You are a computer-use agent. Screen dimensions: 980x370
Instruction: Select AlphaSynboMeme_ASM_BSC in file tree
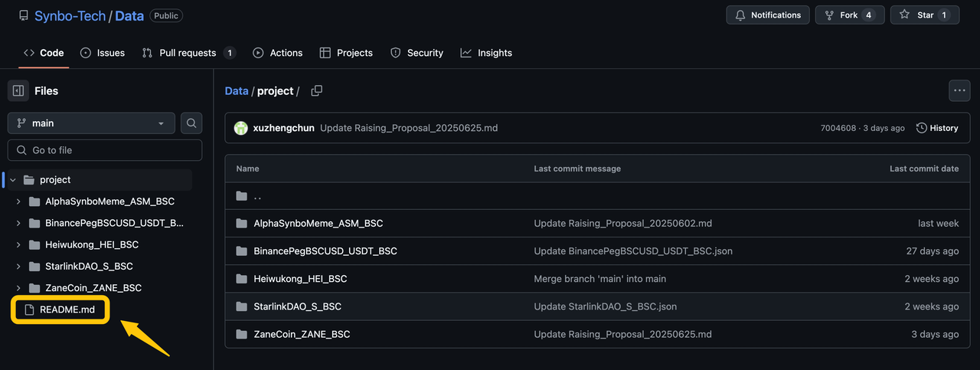coord(109,201)
